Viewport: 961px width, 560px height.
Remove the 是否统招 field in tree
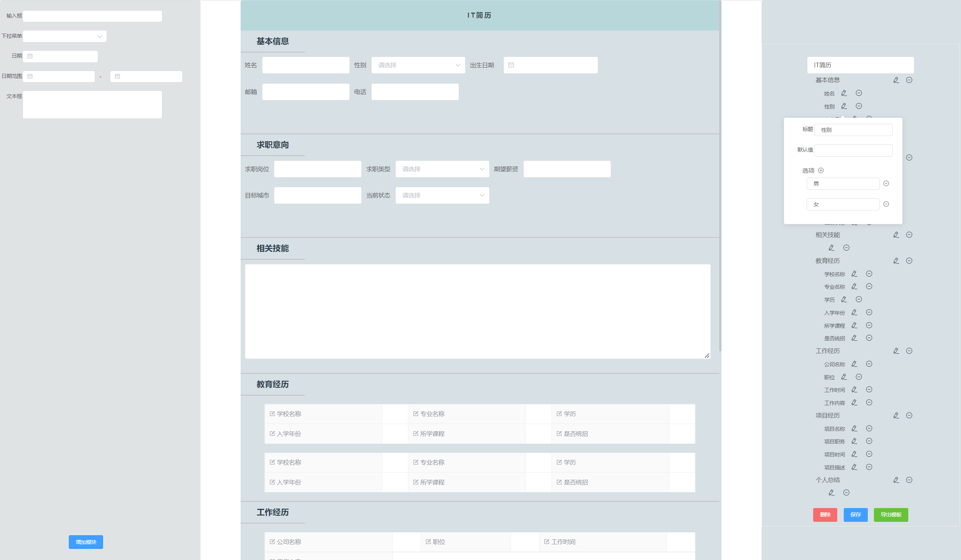(869, 338)
